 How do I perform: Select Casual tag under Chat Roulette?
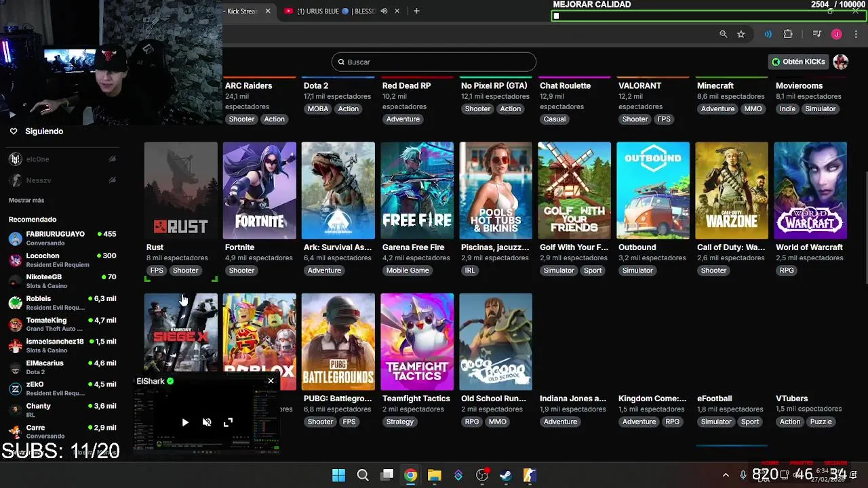tap(554, 119)
